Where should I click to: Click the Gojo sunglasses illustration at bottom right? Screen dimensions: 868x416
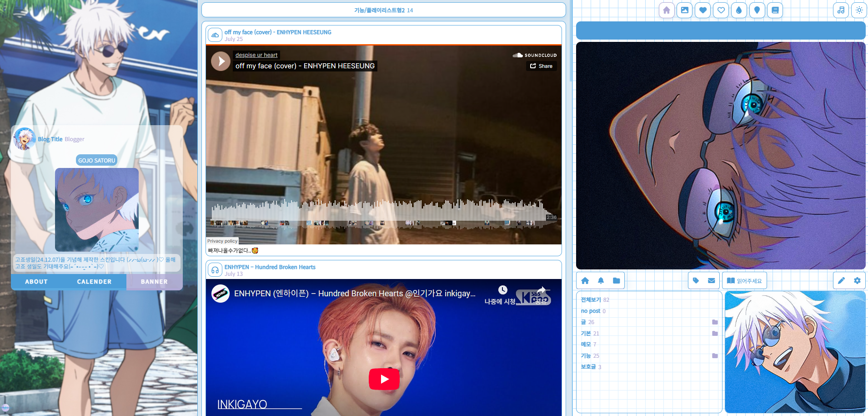pyautogui.click(x=795, y=352)
